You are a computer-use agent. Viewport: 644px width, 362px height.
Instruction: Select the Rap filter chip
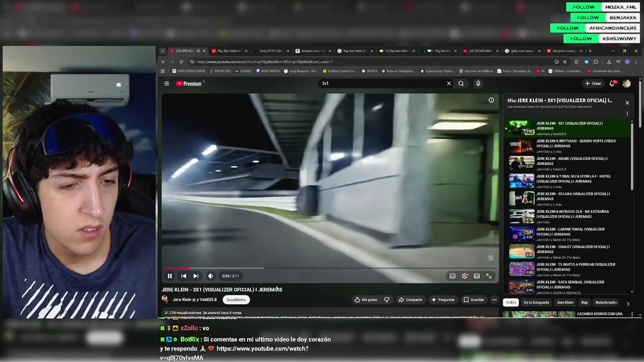pos(584,303)
